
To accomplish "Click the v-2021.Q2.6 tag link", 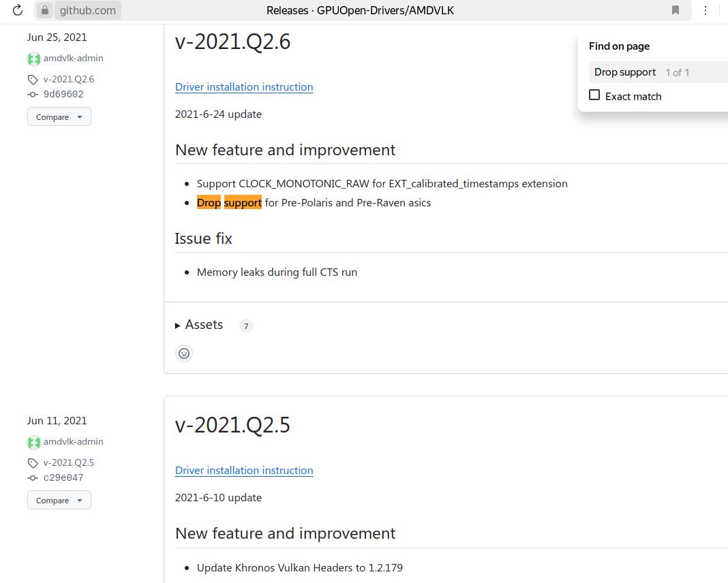I will click(69, 80).
